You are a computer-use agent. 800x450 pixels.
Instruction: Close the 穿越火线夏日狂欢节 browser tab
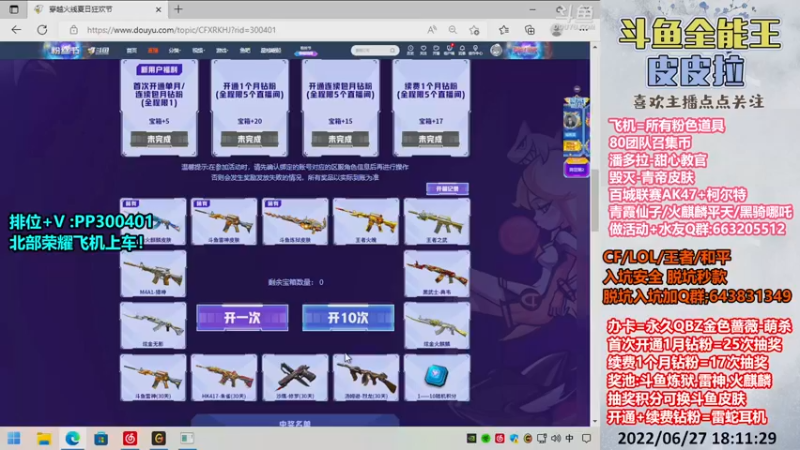click(x=158, y=9)
